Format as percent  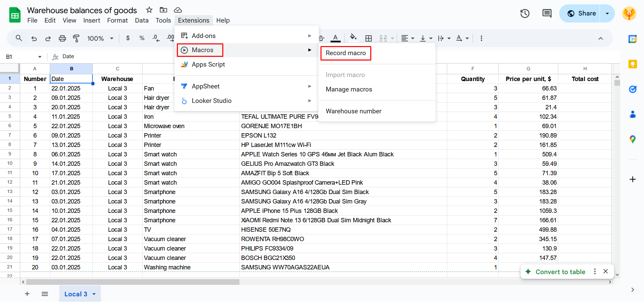[142, 38]
